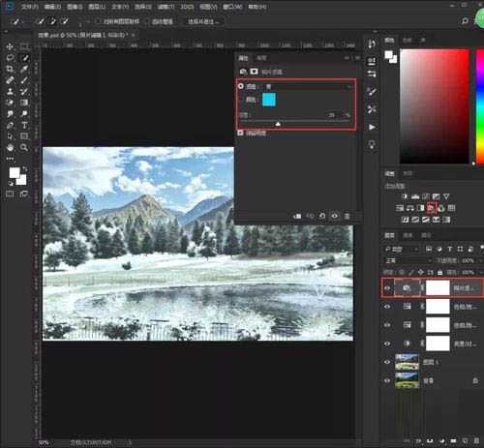Screen dimensions: 484x448
Task: Select the Move tool
Action: point(10,46)
